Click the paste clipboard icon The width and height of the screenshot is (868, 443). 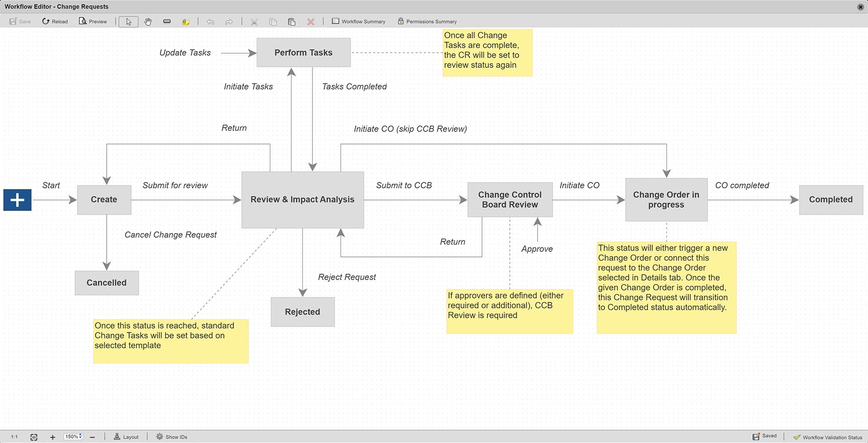pyautogui.click(x=292, y=22)
